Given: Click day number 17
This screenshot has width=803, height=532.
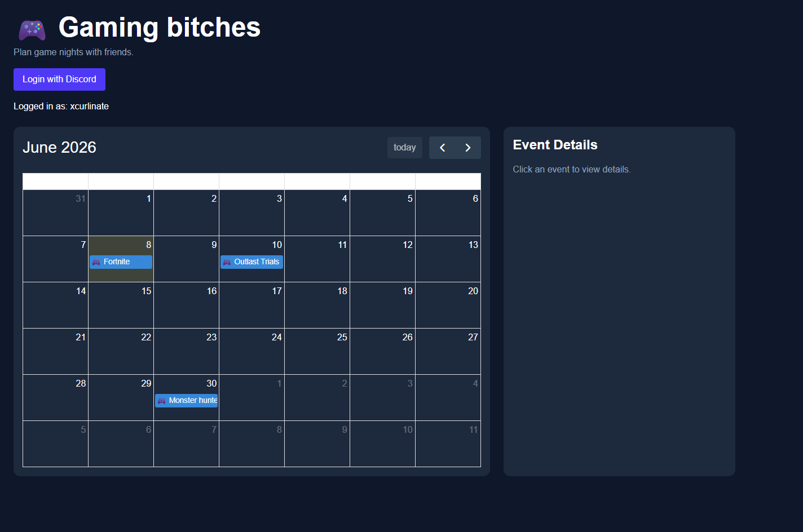Looking at the screenshot, I should coord(277,291).
